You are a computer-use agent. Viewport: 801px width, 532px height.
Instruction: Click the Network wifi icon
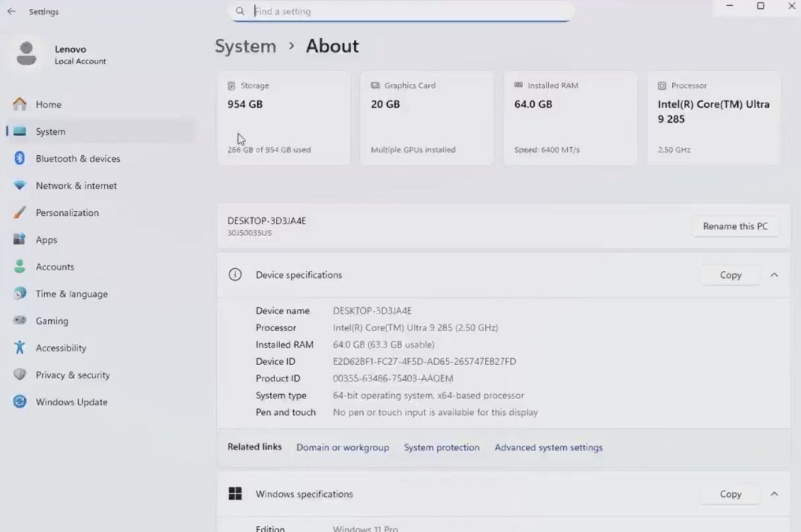(x=19, y=185)
